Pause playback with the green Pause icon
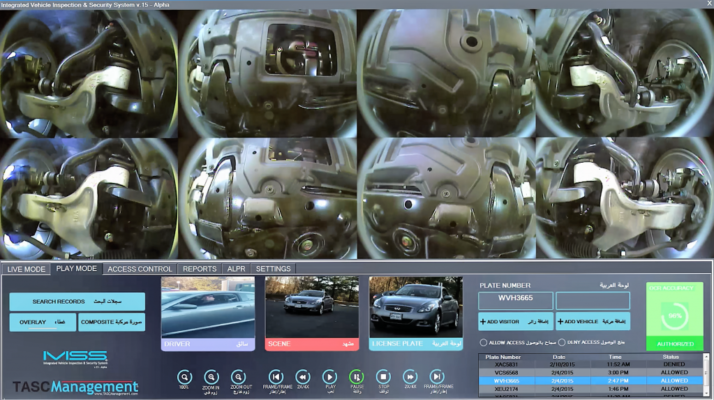Image resolution: width=714 pixels, height=400 pixels. coord(357,377)
